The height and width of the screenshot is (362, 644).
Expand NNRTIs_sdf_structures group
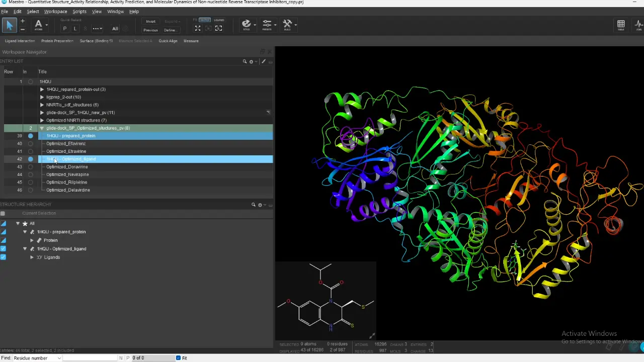click(x=42, y=105)
